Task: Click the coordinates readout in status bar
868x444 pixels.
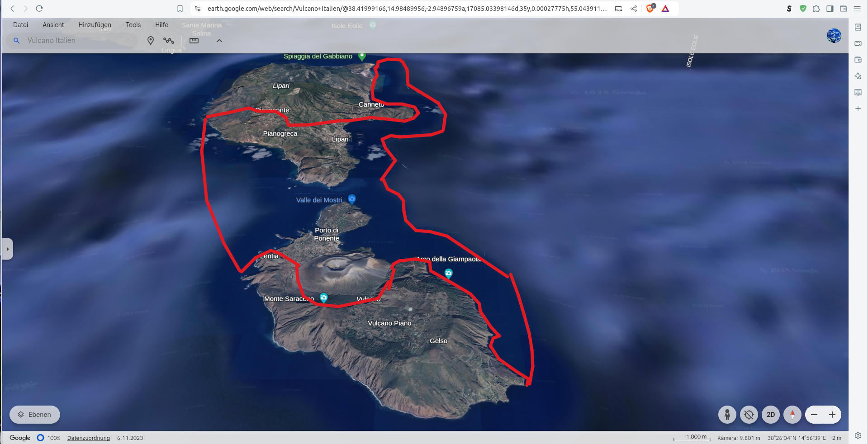Action: 797,438
